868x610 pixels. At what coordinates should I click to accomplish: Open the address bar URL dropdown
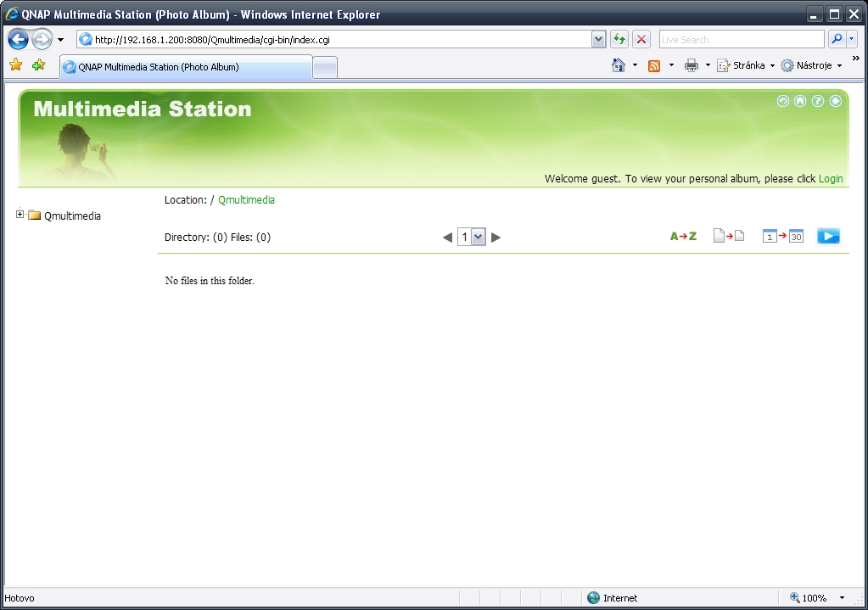pyautogui.click(x=598, y=40)
